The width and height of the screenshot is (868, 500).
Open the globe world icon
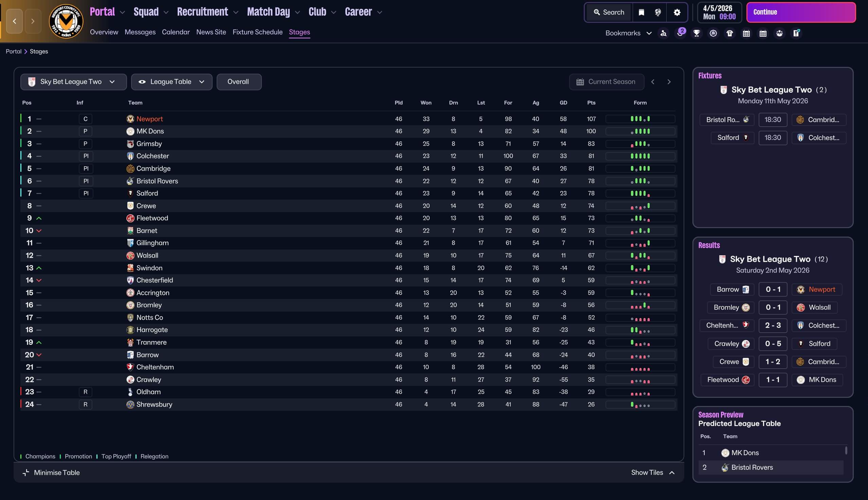pos(657,12)
